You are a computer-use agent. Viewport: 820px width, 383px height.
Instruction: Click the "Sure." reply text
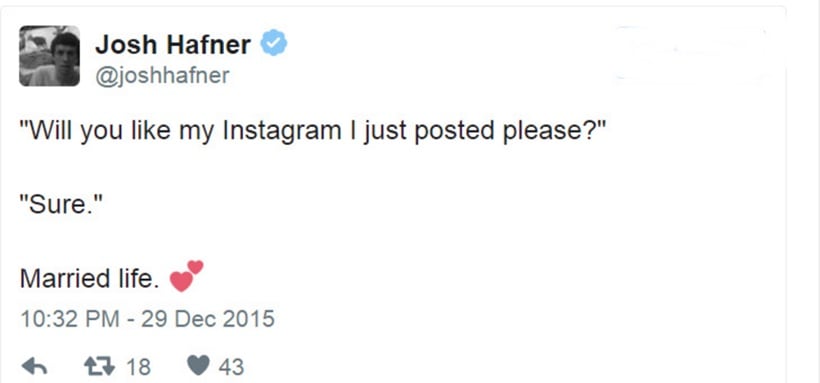(x=59, y=204)
